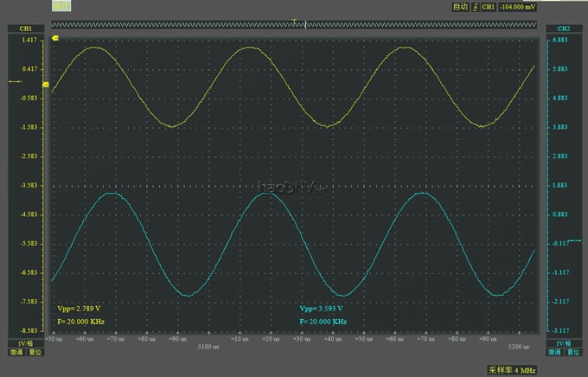Click the yellow trigger level marker
Viewport: 588px width, 377px height.
[x=56, y=39]
